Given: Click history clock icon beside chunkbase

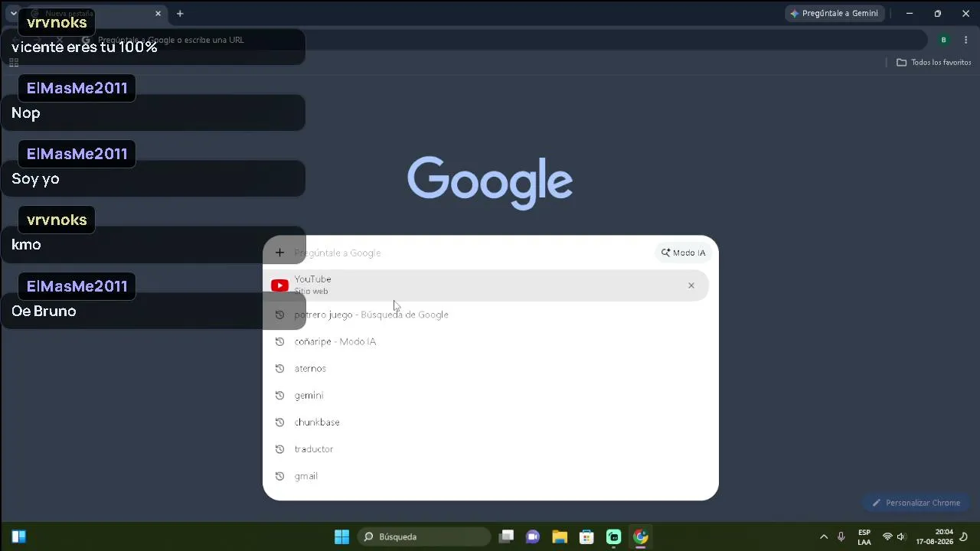Looking at the screenshot, I should tap(279, 422).
